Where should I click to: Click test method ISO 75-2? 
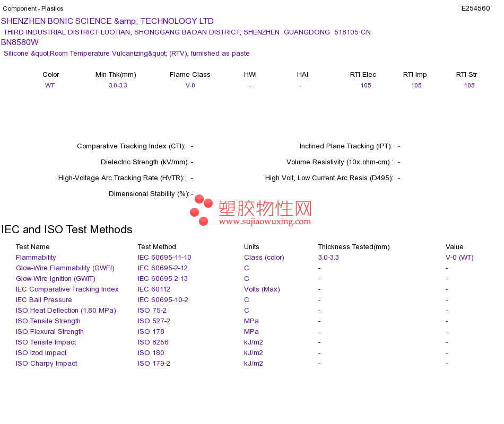(x=152, y=311)
